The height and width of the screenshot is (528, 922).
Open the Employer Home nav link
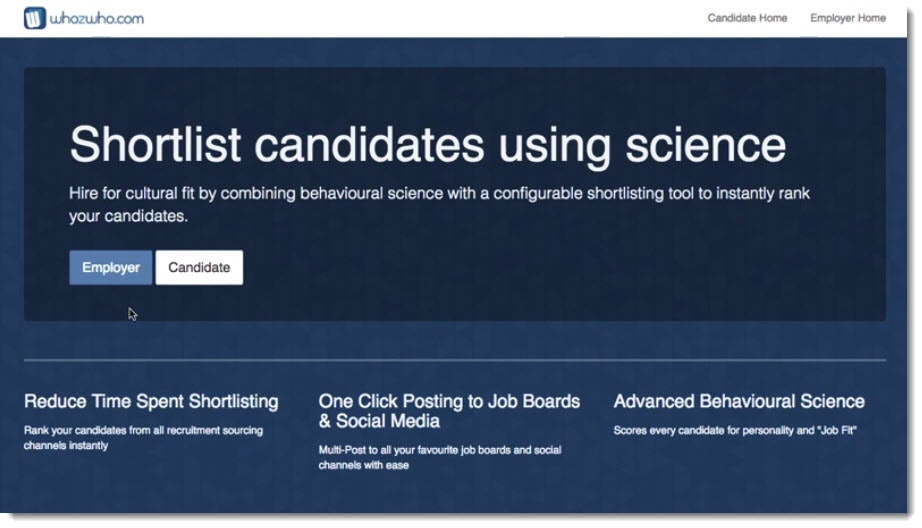(847, 18)
